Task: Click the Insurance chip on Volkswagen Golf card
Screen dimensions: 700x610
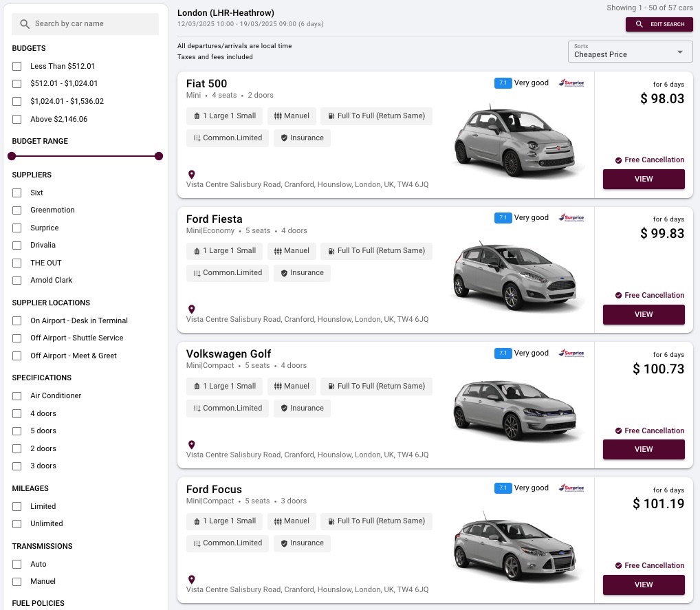Action: 303,408
